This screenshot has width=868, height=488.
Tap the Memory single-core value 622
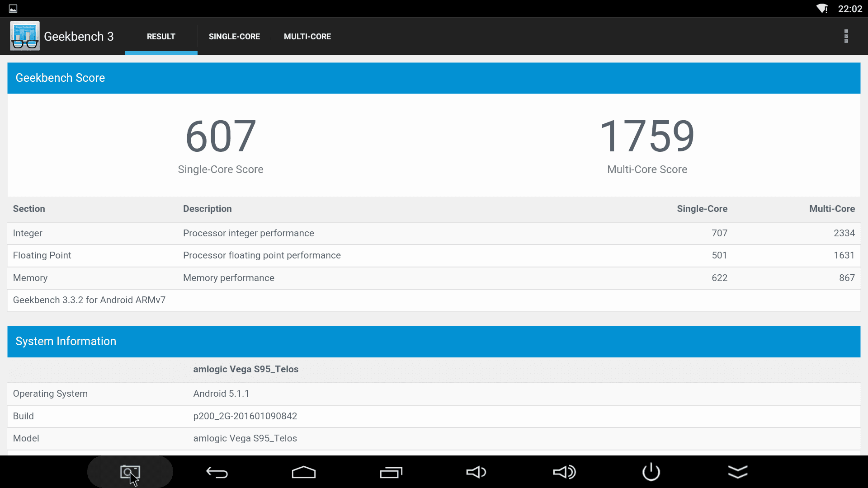719,278
